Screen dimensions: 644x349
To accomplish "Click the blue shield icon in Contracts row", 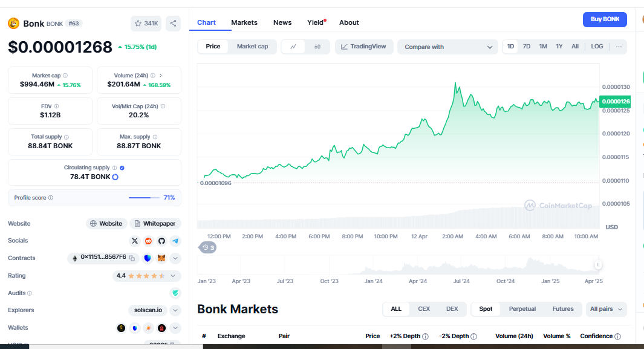I will pos(148,258).
